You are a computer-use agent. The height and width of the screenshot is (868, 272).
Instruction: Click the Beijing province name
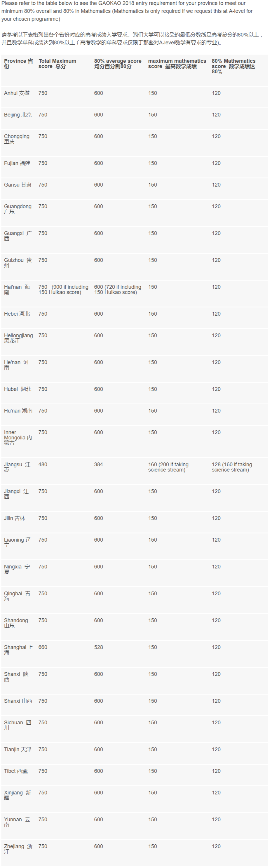pyautogui.click(x=18, y=115)
